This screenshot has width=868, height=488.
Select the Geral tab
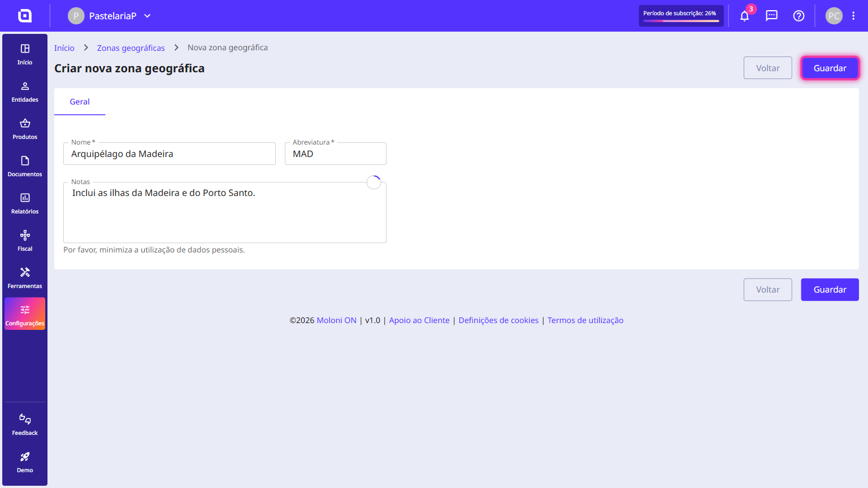click(x=80, y=102)
